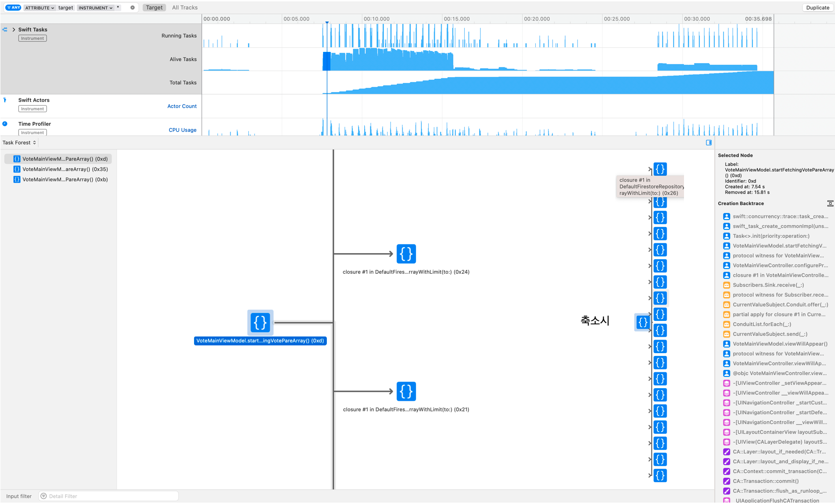
Task: Click the icon beside swift::concurrency::trace::task_crea...
Action: point(727,216)
